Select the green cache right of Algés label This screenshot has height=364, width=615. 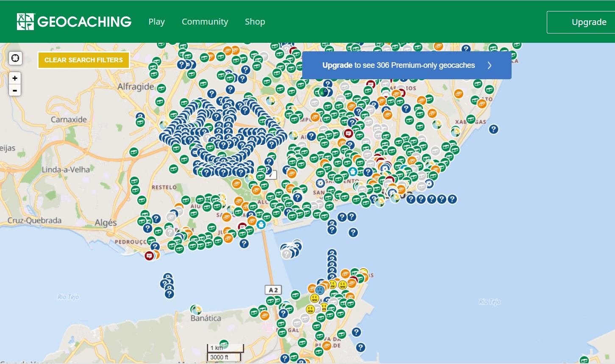point(142,221)
